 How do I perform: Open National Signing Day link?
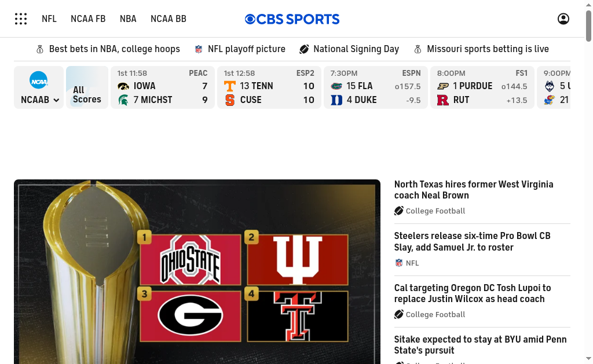[356, 49]
